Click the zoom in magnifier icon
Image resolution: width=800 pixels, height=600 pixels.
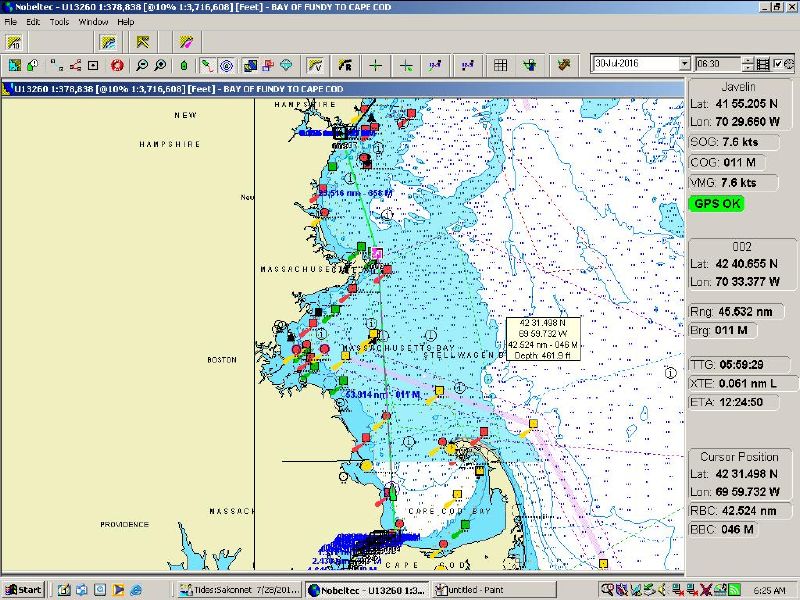point(160,65)
